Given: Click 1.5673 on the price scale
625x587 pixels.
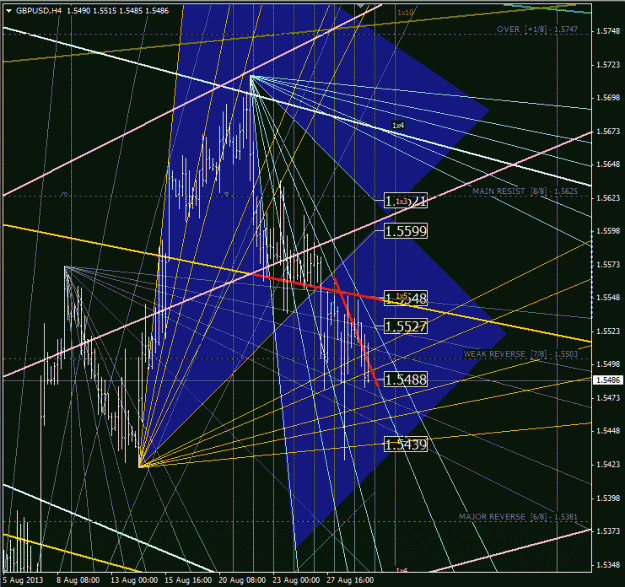Looking at the screenshot, I should (x=608, y=131).
